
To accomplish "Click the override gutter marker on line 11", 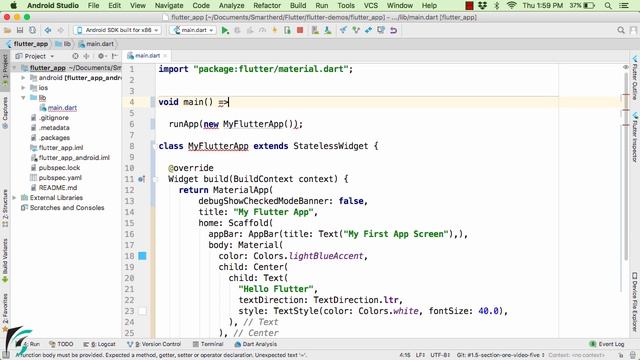I will click(142, 179).
